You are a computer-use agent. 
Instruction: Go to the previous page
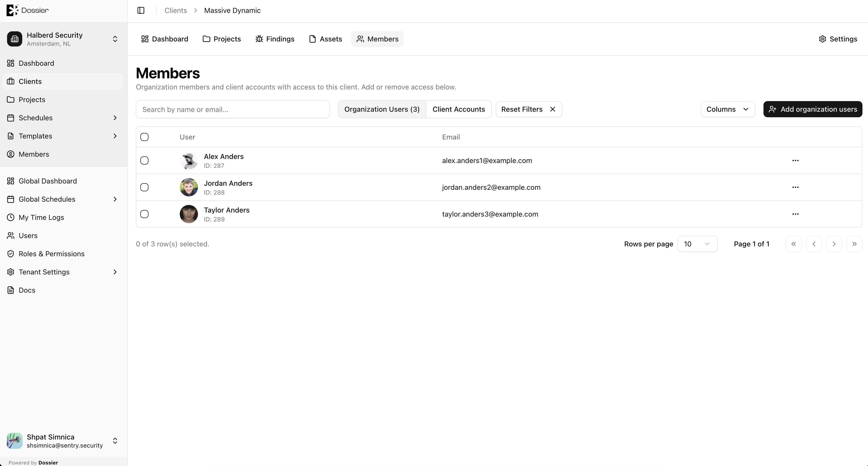[814, 244]
